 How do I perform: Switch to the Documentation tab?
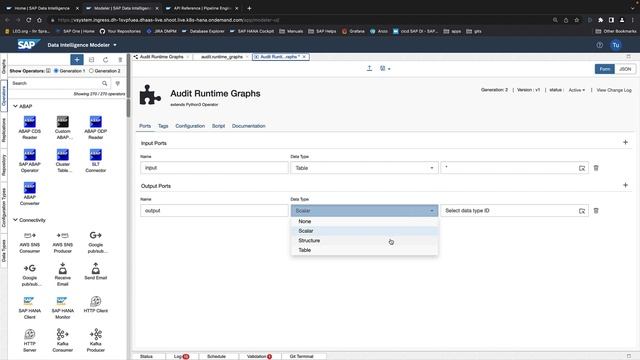point(249,126)
